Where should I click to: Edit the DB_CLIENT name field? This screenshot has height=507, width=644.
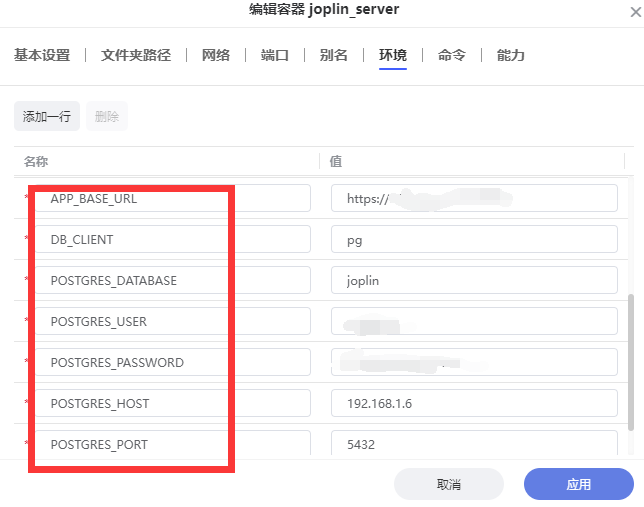[172, 239]
